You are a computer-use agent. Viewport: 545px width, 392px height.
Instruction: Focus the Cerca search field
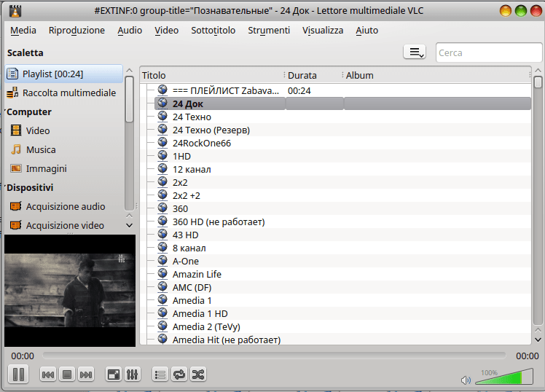click(489, 52)
